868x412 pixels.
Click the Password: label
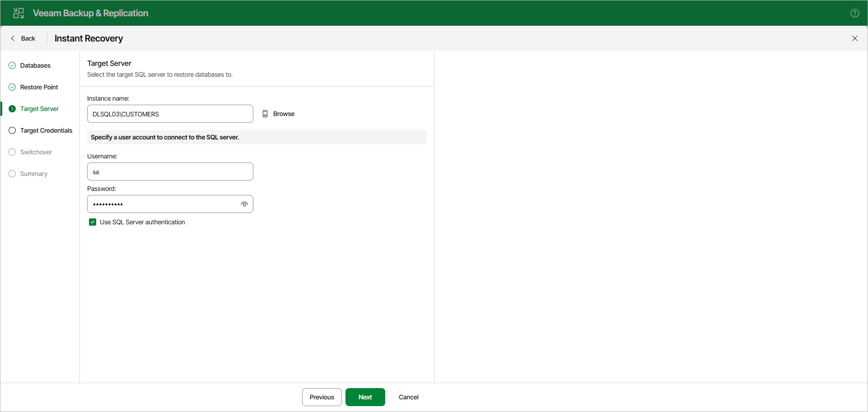click(x=102, y=189)
